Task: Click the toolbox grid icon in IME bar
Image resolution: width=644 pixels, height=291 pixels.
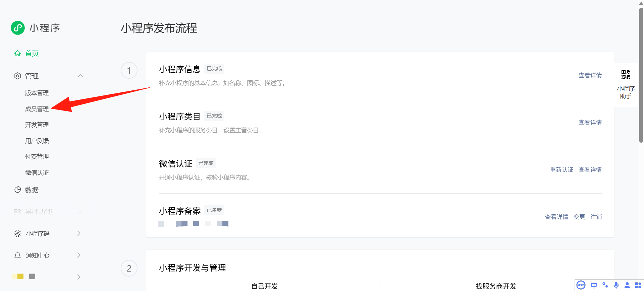Action: (x=638, y=285)
